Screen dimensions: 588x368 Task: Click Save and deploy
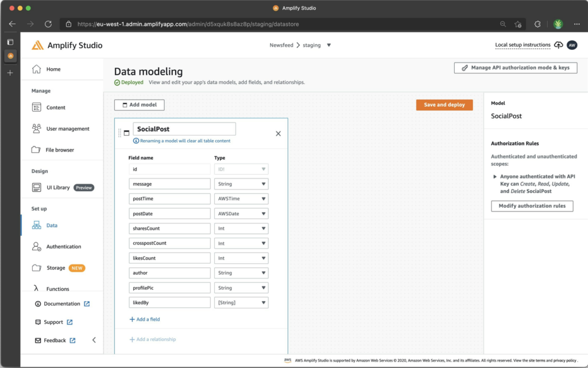(x=444, y=104)
